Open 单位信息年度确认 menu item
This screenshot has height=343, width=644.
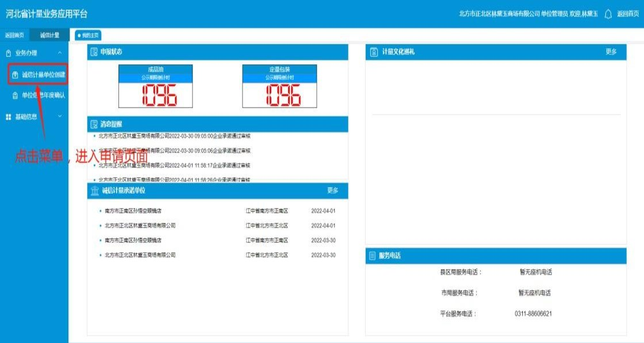[x=43, y=95]
